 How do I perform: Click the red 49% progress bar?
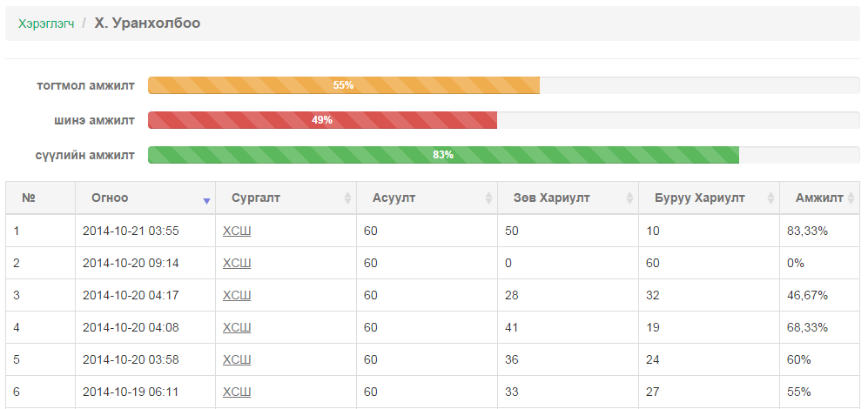[x=322, y=120]
